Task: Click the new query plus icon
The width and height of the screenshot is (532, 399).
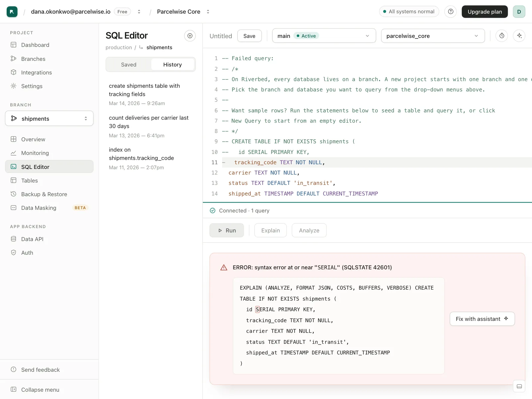Action: 190,36
